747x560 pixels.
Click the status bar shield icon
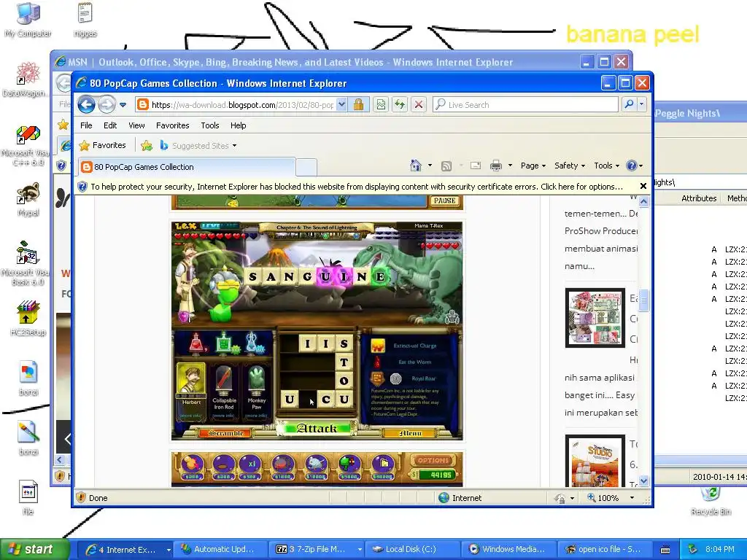coord(80,497)
